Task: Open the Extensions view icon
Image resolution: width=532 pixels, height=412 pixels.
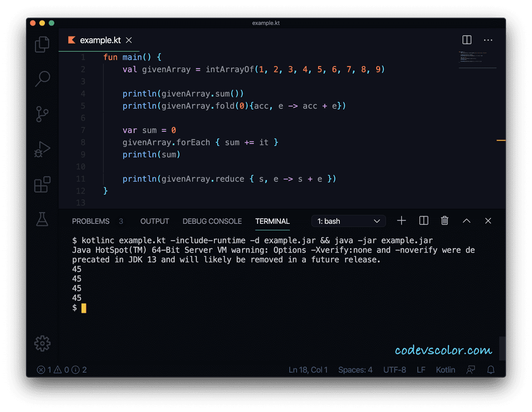Action: (x=42, y=184)
